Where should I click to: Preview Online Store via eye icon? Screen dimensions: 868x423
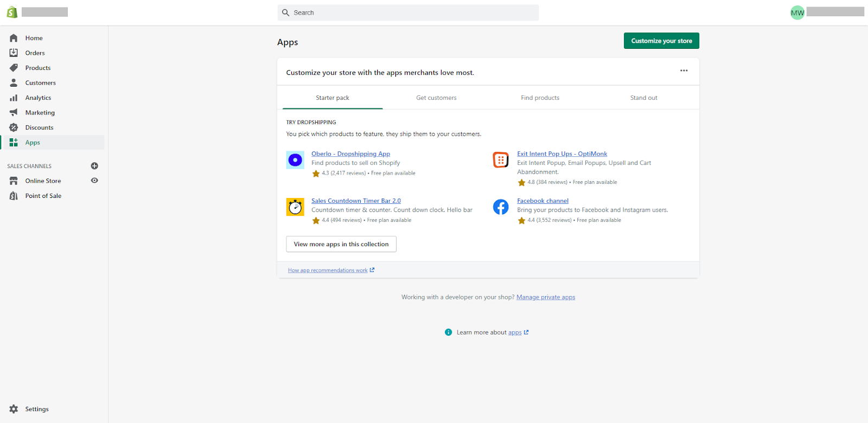(x=94, y=181)
